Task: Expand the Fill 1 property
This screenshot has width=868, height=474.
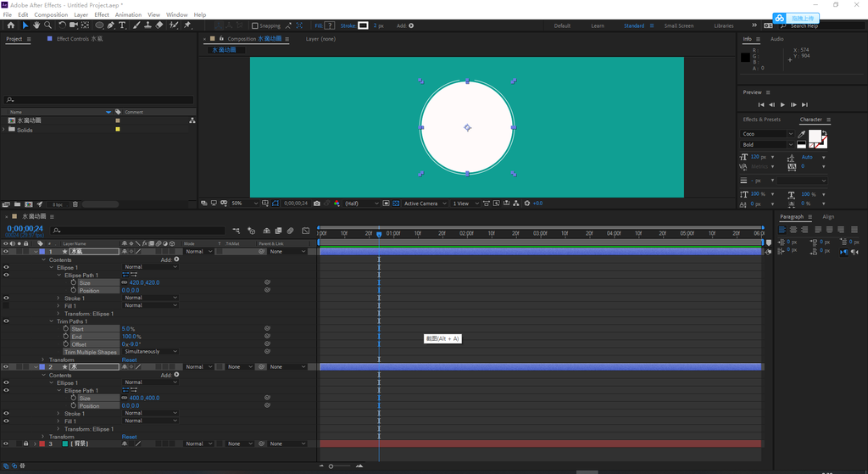Action: (x=58, y=306)
